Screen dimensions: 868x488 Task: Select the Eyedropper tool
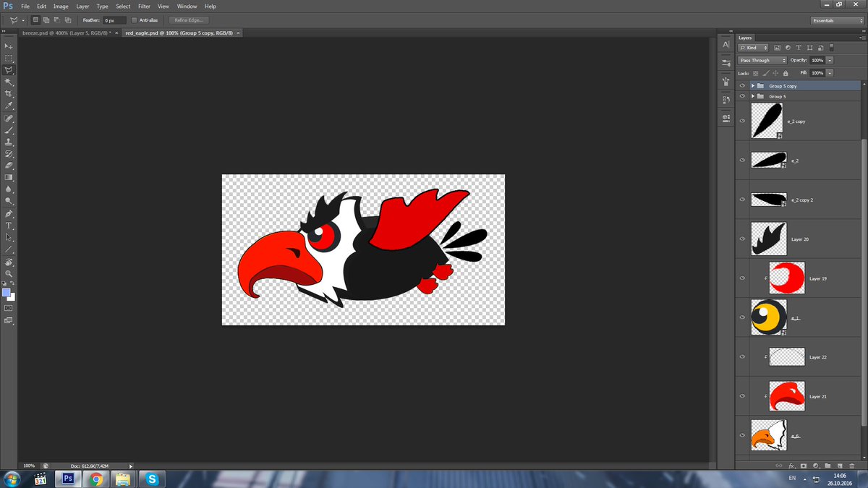click(x=9, y=106)
